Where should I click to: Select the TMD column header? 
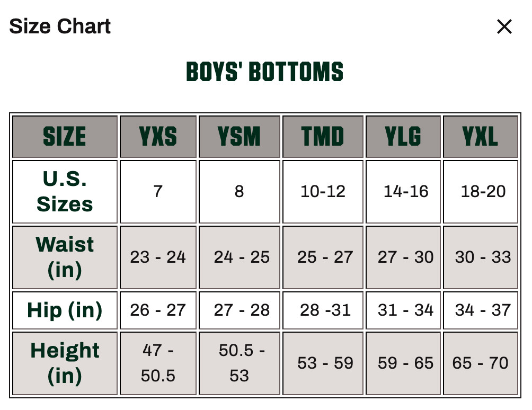tap(323, 136)
